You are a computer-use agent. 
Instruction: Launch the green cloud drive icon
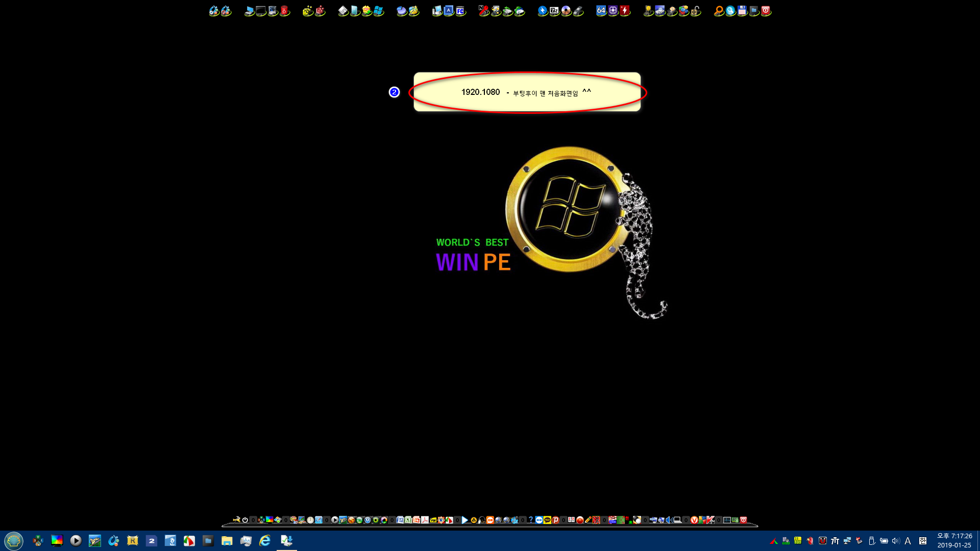coord(519,11)
